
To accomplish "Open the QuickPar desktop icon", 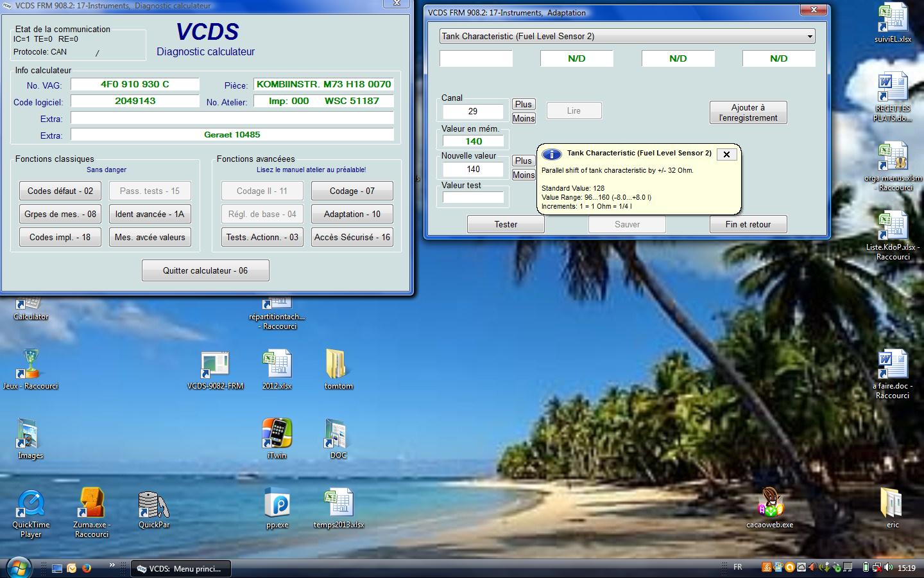I will (154, 506).
